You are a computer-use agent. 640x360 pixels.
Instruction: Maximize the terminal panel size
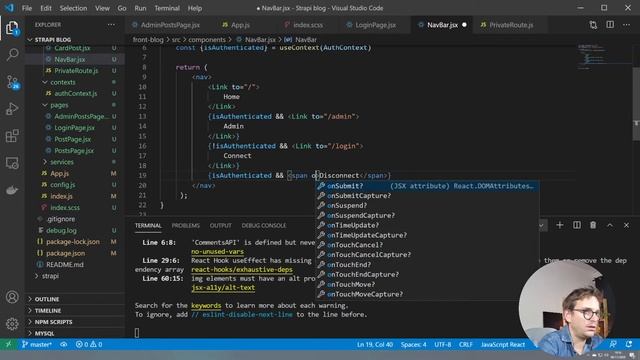click(x=610, y=225)
